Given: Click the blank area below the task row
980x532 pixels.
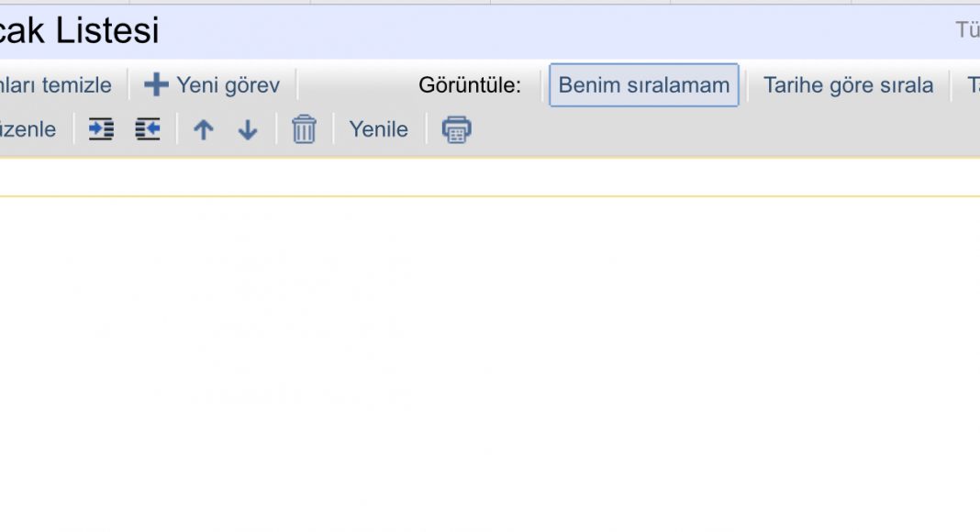Looking at the screenshot, I should (x=490, y=362).
